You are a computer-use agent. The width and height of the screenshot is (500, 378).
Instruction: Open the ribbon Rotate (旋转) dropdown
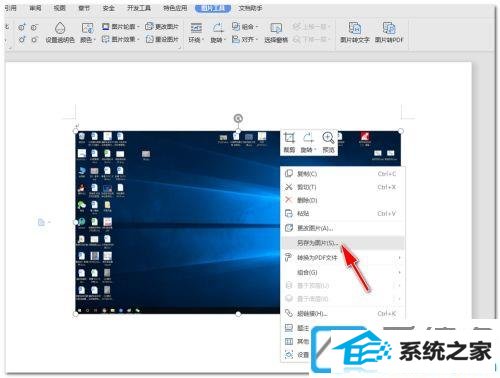coord(218,33)
